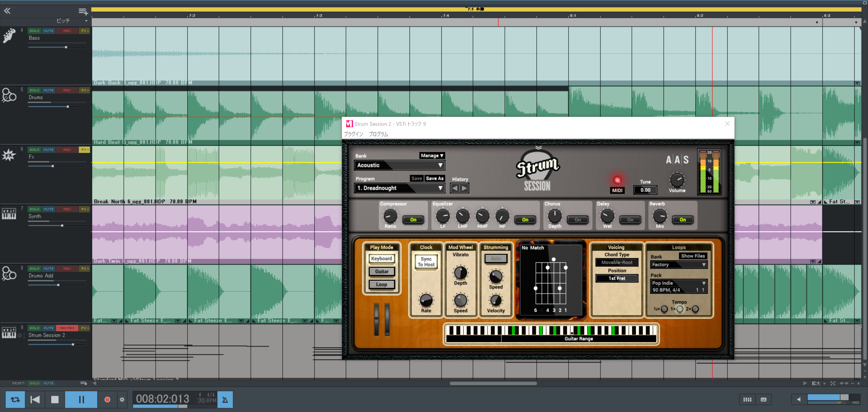This screenshot has width=868, height=412.
Task: Open FX dropdown on Drums Add track
Action: click(85, 269)
